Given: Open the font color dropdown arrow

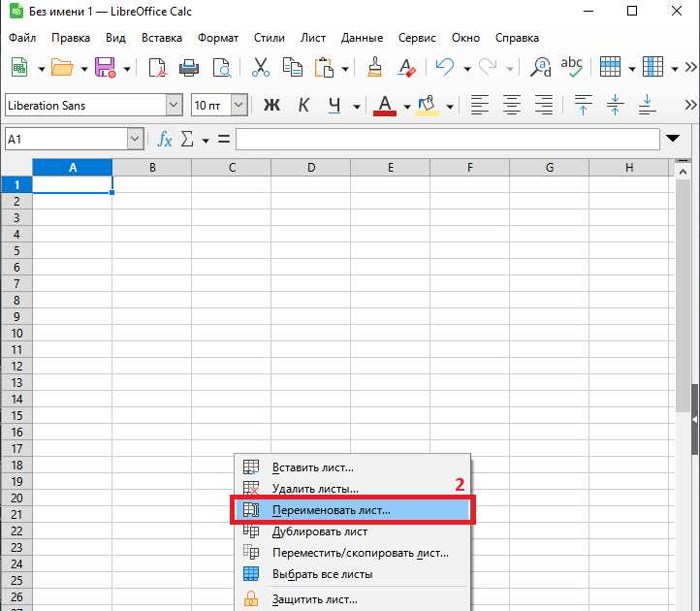Looking at the screenshot, I should pos(406,107).
